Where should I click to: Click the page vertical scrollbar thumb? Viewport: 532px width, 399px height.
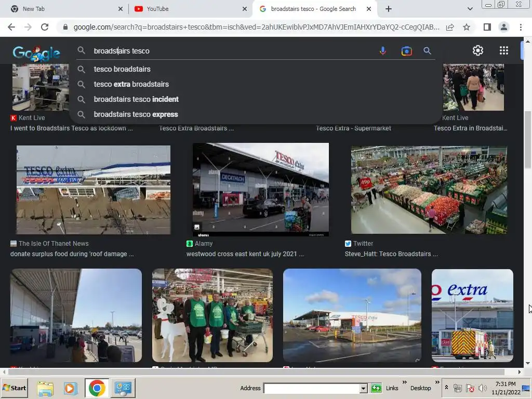528,139
